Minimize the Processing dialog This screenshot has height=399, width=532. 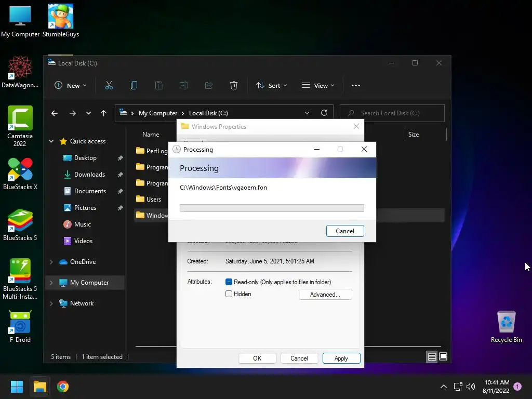click(317, 149)
